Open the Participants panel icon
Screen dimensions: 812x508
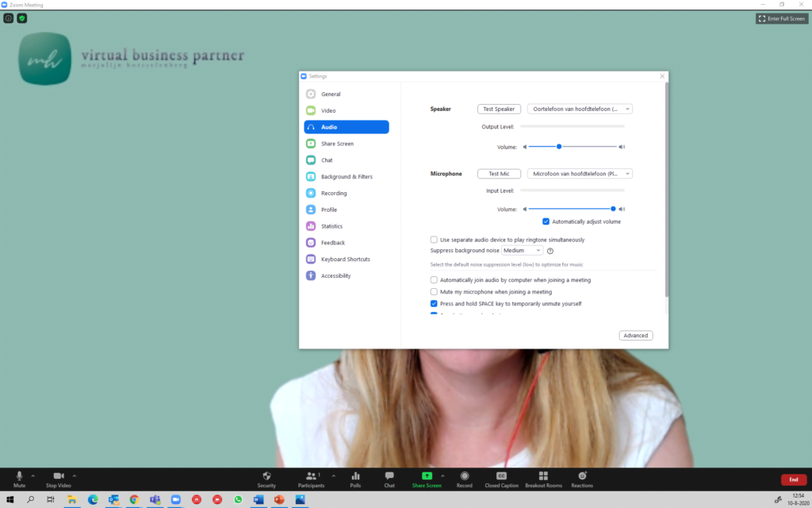point(311,475)
